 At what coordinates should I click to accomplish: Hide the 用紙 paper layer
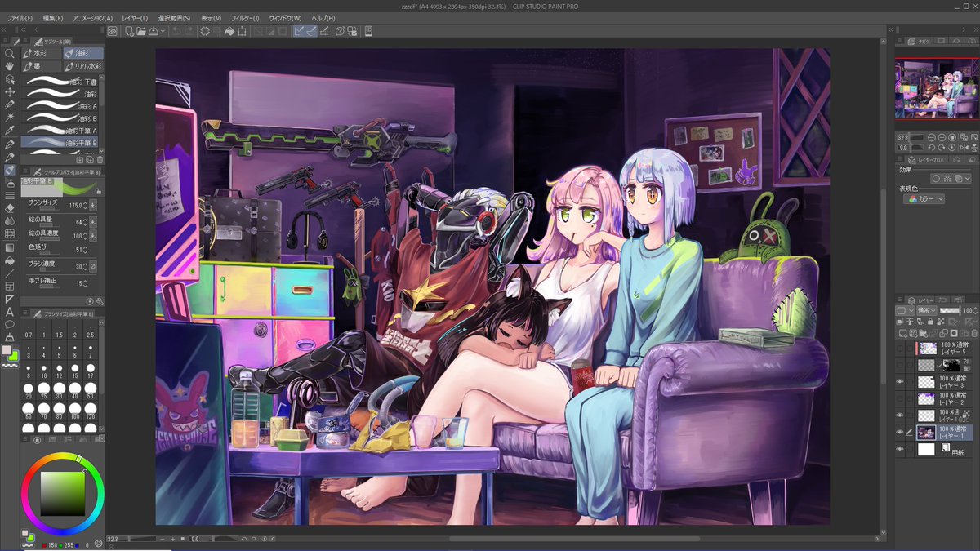click(x=900, y=449)
